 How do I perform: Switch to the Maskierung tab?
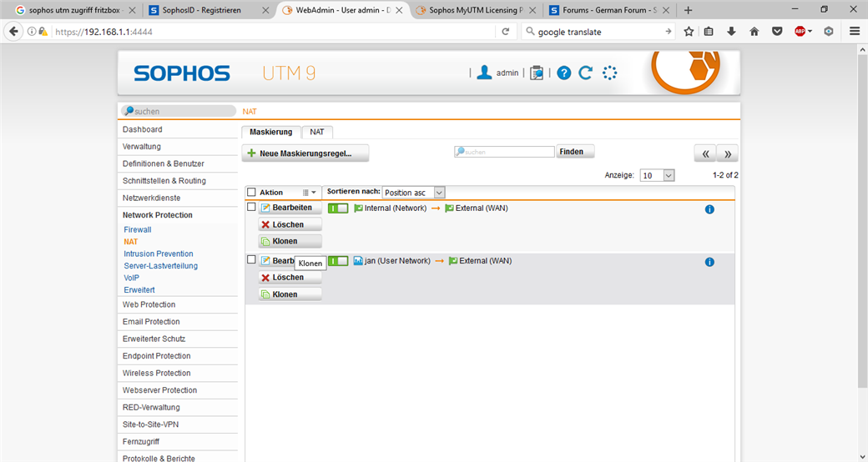(270, 132)
